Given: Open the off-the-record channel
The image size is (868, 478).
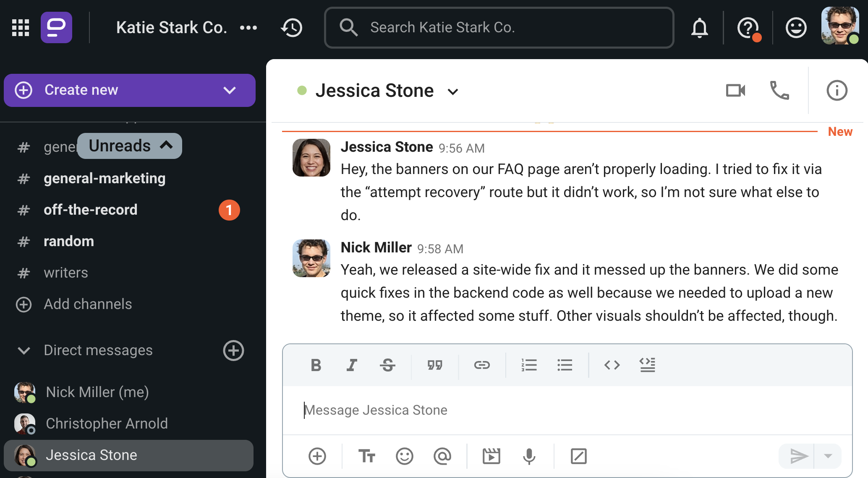Looking at the screenshot, I should coord(91,209).
